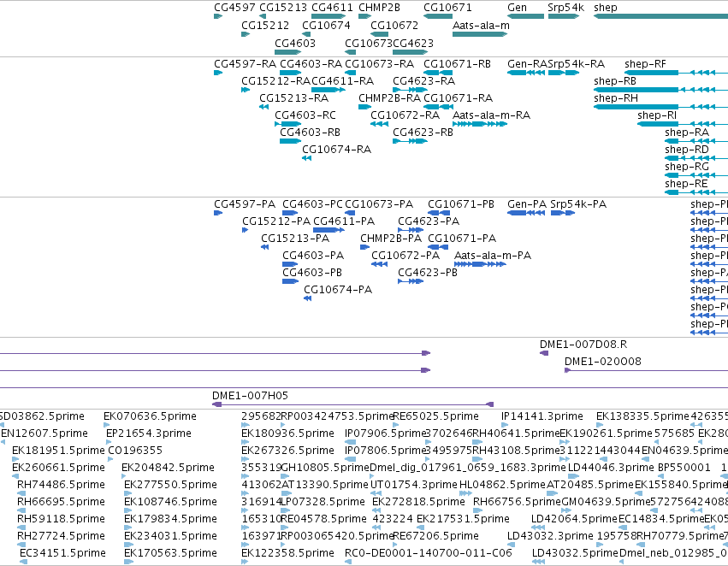Click the Gen gene feature

[x=525, y=17]
